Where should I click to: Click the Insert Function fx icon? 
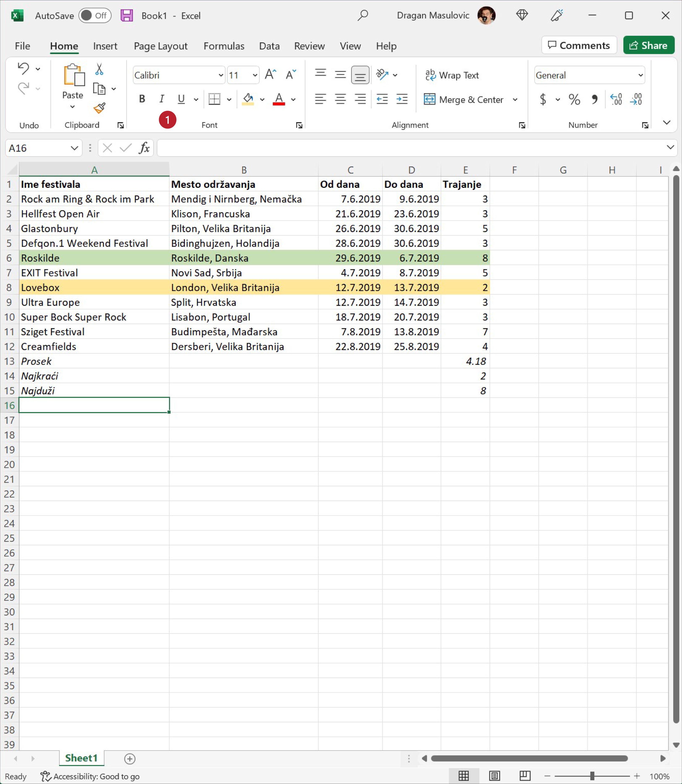pos(144,148)
